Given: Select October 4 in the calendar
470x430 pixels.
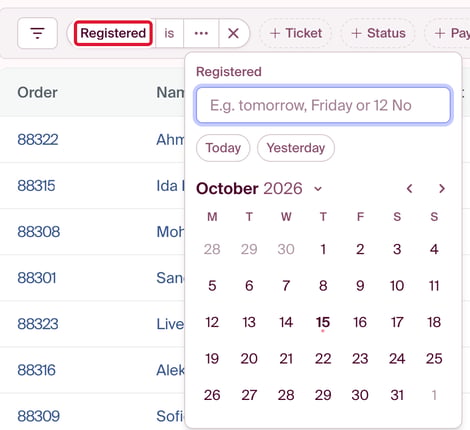Looking at the screenshot, I should (434, 249).
